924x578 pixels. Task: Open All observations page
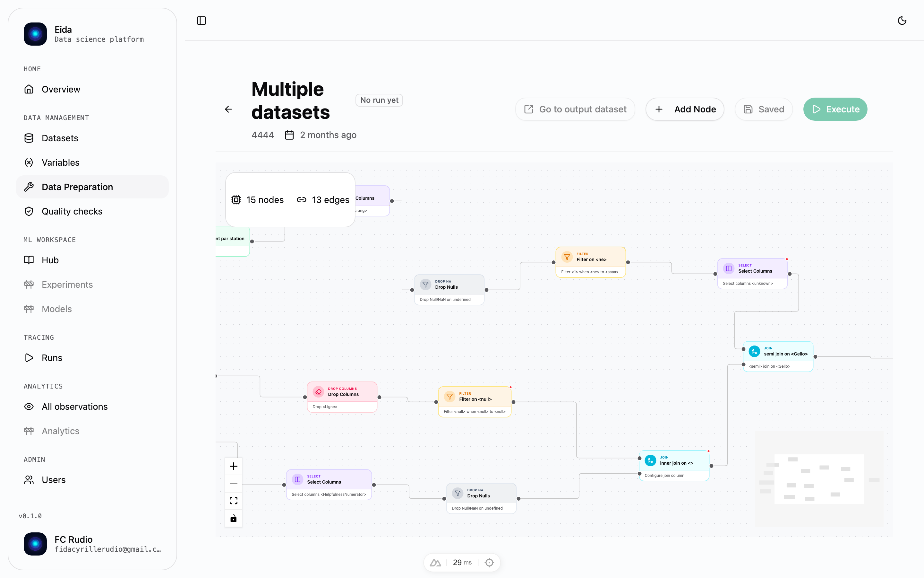(92, 406)
